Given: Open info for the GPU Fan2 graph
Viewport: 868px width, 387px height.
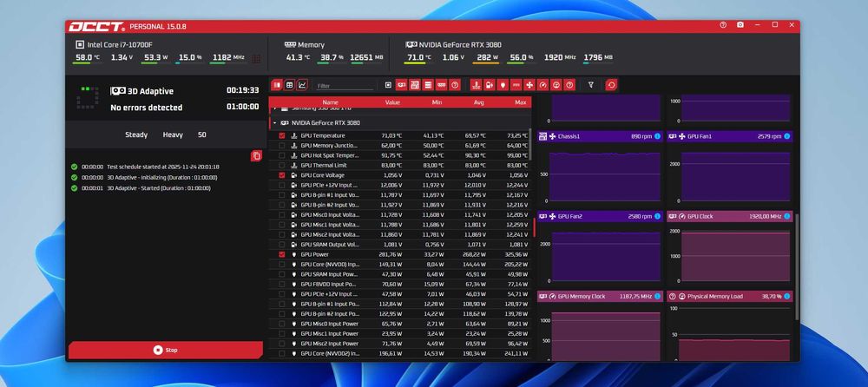Looking at the screenshot, I should 657,216.
